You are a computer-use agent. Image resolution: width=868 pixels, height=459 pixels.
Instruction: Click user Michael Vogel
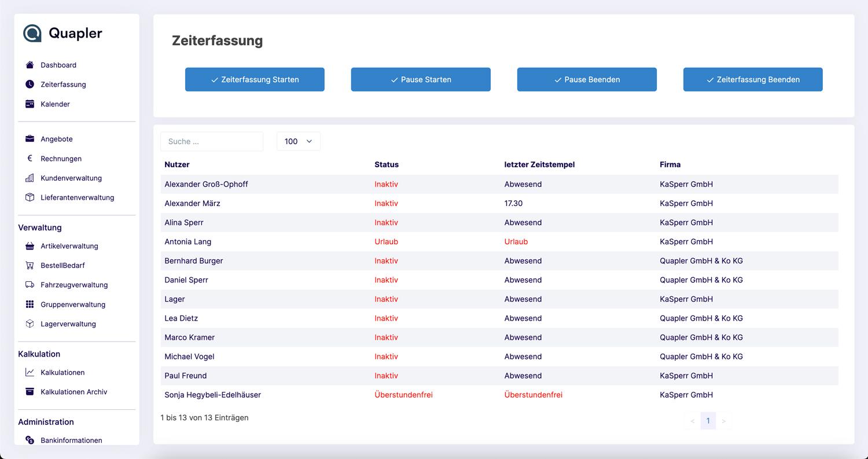[x=189, y=356]
